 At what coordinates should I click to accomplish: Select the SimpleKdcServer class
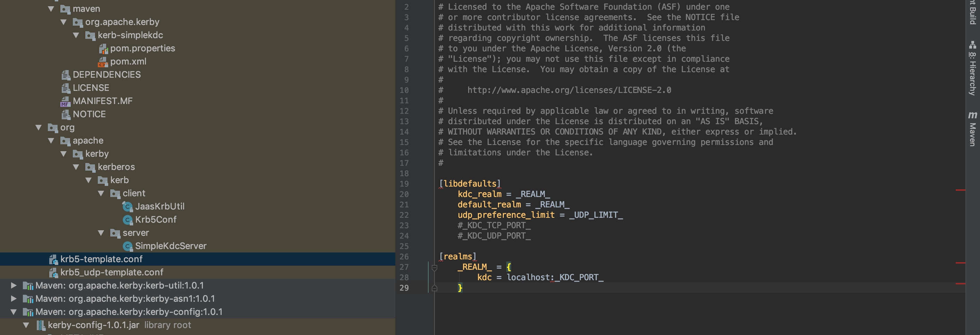(x=171, y=246)
